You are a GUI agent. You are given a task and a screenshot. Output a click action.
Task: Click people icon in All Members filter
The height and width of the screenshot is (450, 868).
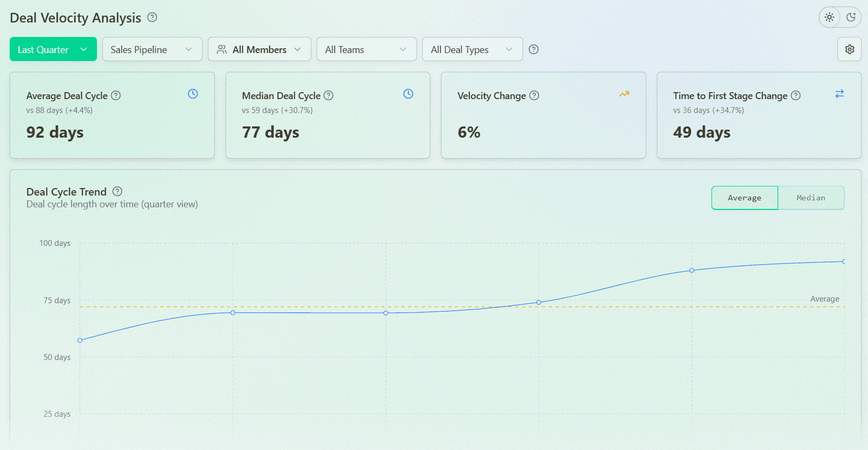point(221,49)
